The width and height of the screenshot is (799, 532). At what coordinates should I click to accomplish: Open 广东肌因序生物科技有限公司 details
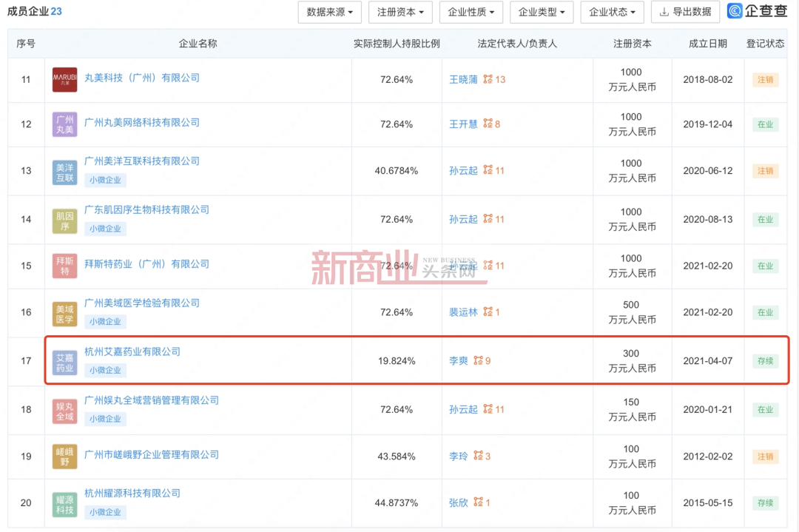[146, 210]
